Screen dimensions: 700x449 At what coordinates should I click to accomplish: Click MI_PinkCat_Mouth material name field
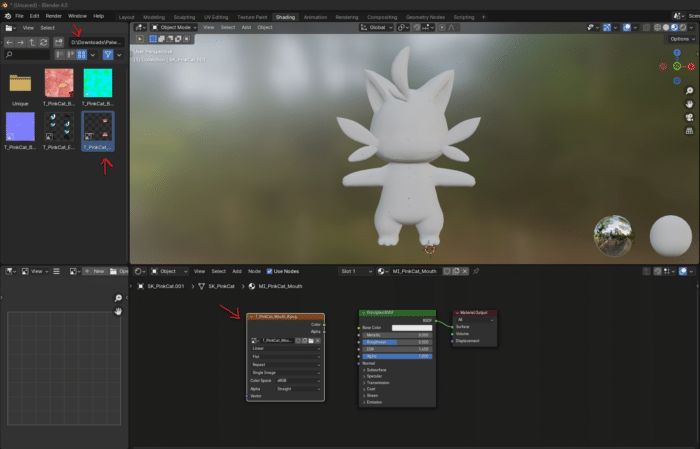[414, 271]
